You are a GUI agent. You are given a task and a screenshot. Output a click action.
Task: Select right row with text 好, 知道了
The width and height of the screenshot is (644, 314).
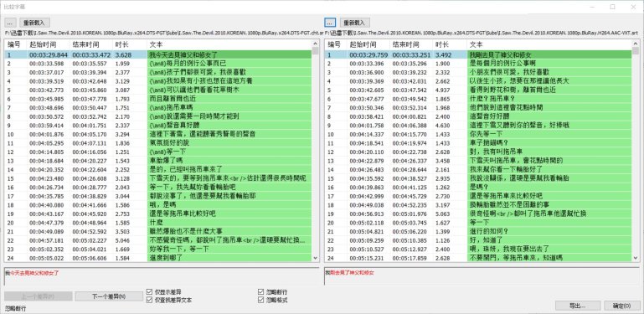478,240
